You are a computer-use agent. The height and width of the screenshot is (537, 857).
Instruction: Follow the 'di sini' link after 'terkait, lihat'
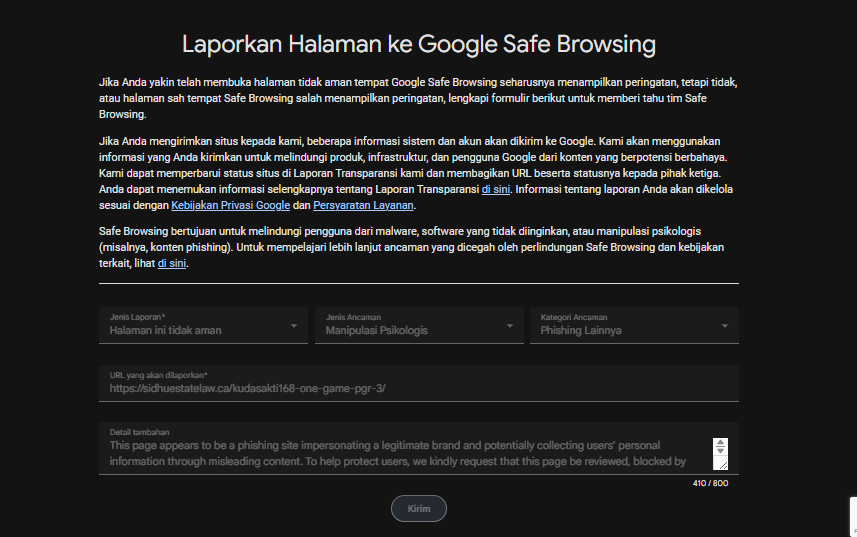click(172, 263)
